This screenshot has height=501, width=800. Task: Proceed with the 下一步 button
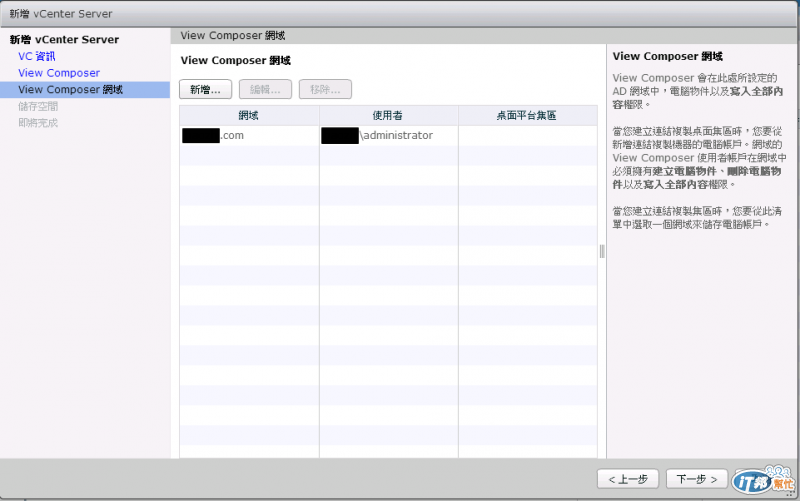pos(697,479)
